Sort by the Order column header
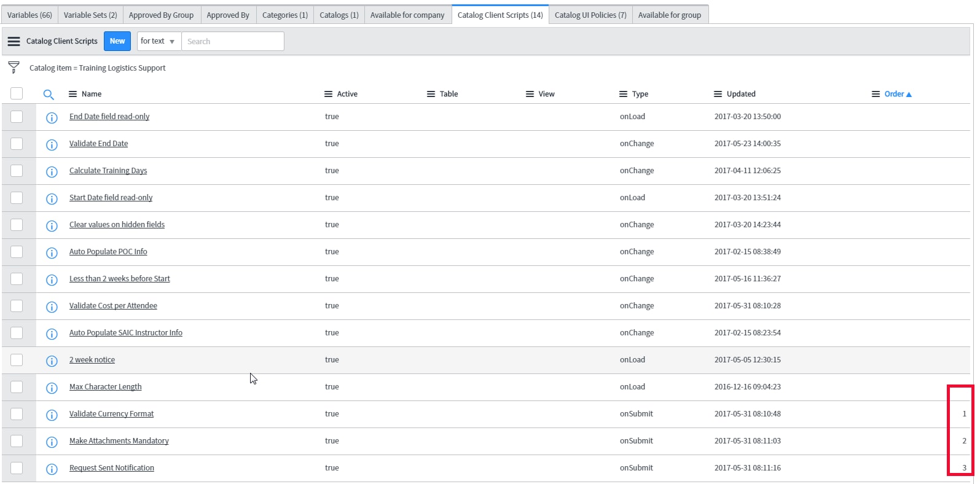 coord(894,94)
